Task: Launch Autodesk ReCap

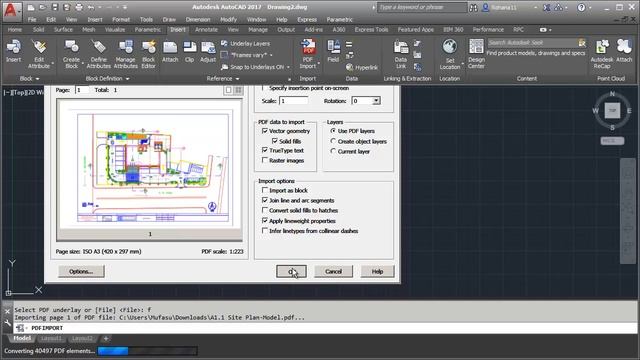Action: [602, 53]
